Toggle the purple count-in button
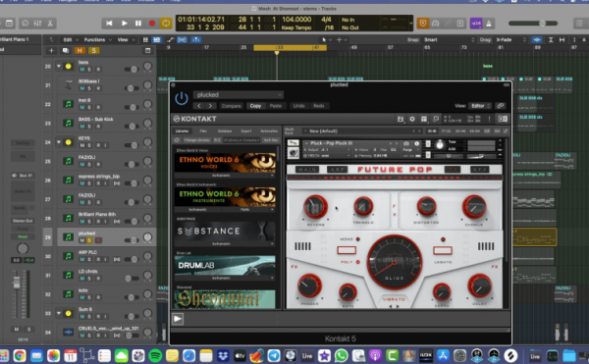589x364 pixels. 476,24
